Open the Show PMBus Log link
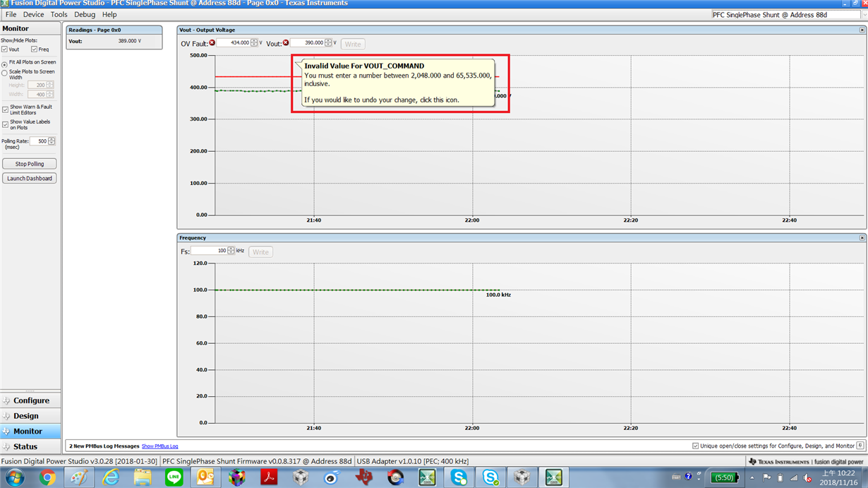The width and height of the screenshot is (868, 488). (159, 446)
